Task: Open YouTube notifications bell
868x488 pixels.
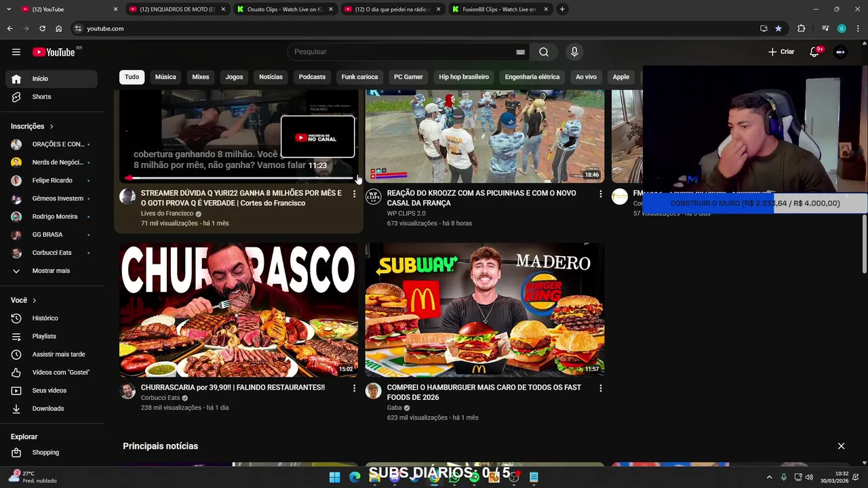Action: tap(814, 52)
